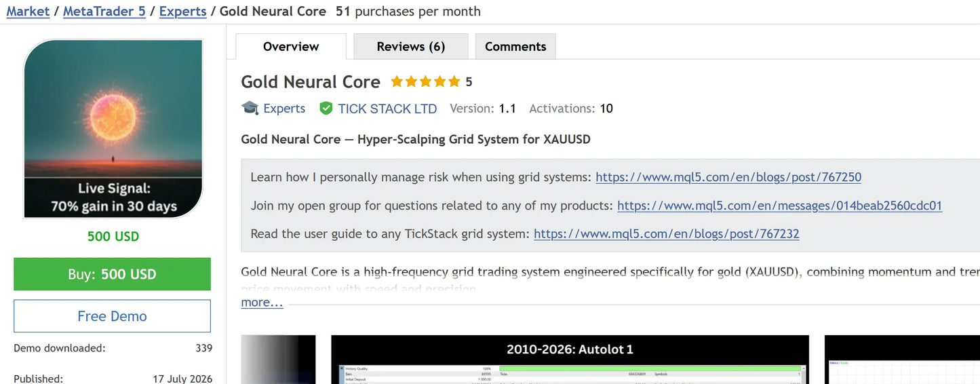Go to MetaTrader 5 breadcrumb
980x384 pixels.
tap(104, 12)
